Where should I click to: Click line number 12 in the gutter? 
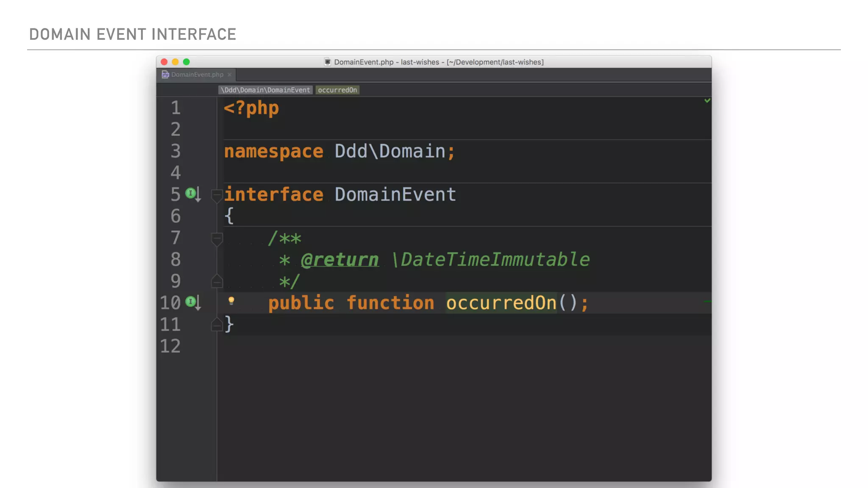(170, 346)
